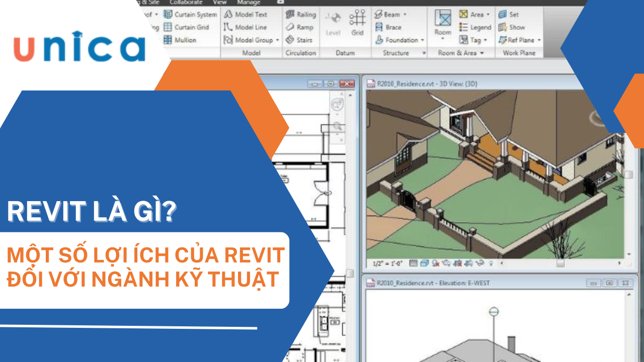Click the 3D view horizontal scrollbar thumb
Image resolution: width=644 pixels, height=362 pixels.
(x=560, y=263)
